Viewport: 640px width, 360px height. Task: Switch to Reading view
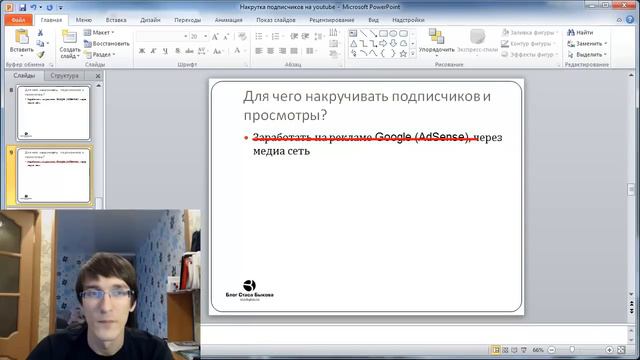(x=514, y=350)
